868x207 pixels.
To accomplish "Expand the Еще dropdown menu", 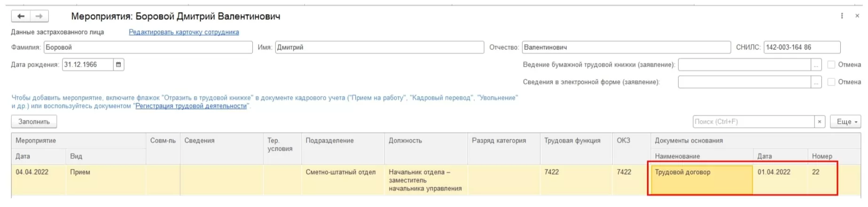I will [x=845, y=122].
